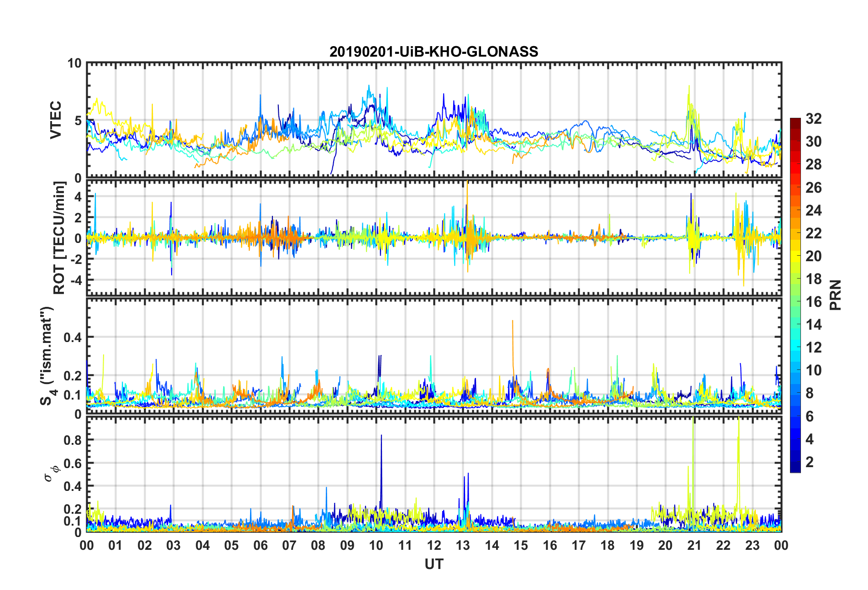Click colorbar tick label 16
The image size is (868, 590).
click(x=814, y=301)
